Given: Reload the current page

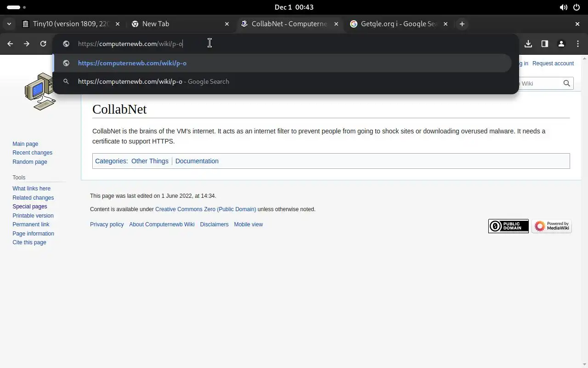Looking at the screenshot, I should click(x=43, y=44).
